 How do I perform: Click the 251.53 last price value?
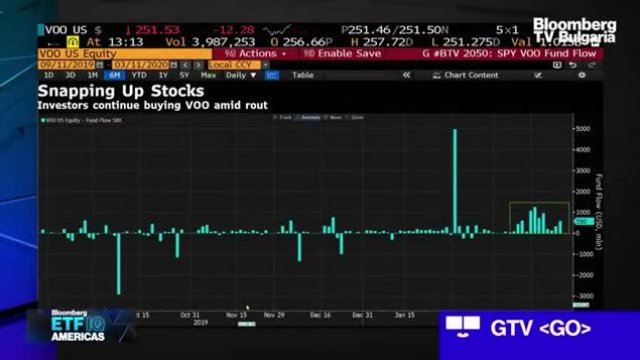(158, 30)
